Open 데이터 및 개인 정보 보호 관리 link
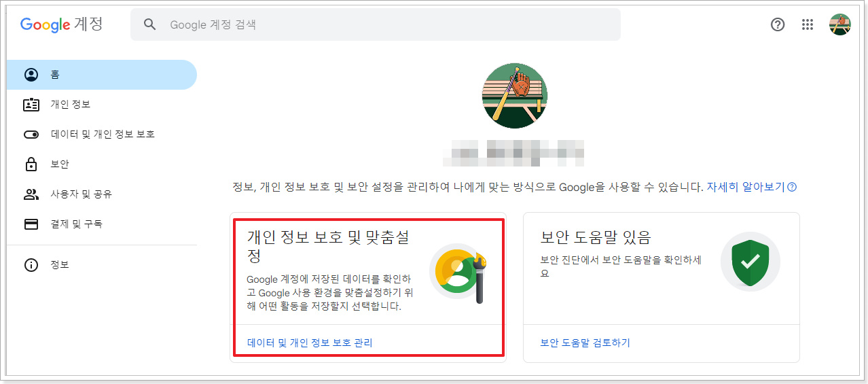The height and width of the screenshot is (384, 868). pos(310,343)
